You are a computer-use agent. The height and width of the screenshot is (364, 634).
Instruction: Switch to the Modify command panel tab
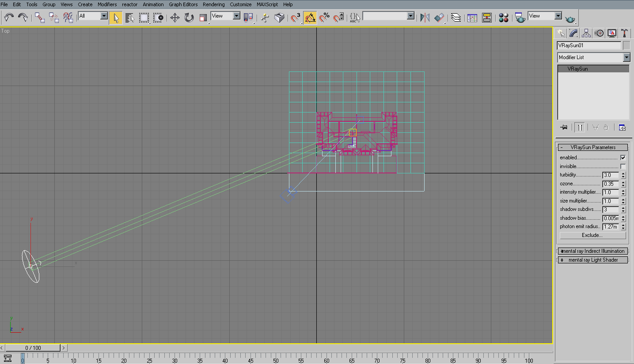573,33
